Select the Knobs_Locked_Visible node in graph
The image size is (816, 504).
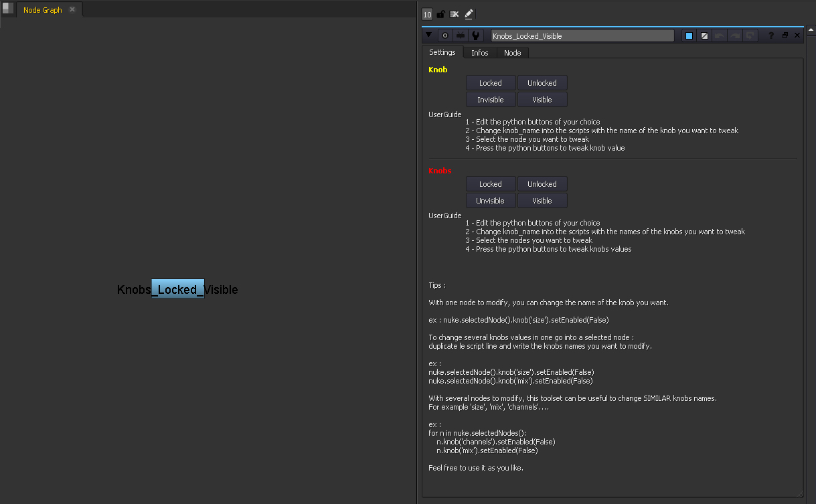(177, 289)
